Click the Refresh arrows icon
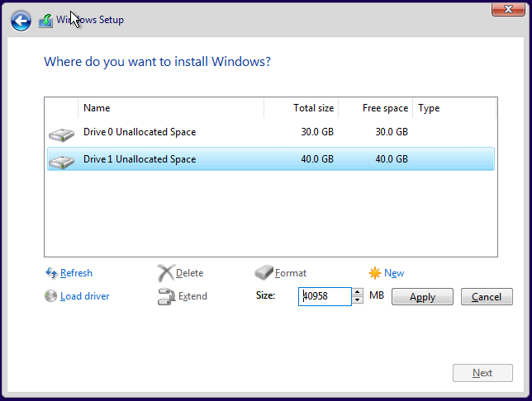 pyautogui.click(x=51, y=273)
